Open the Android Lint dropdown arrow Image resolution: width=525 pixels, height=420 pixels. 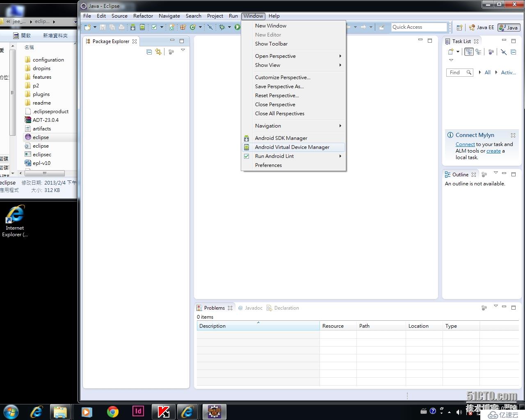[x=162, y=27]
